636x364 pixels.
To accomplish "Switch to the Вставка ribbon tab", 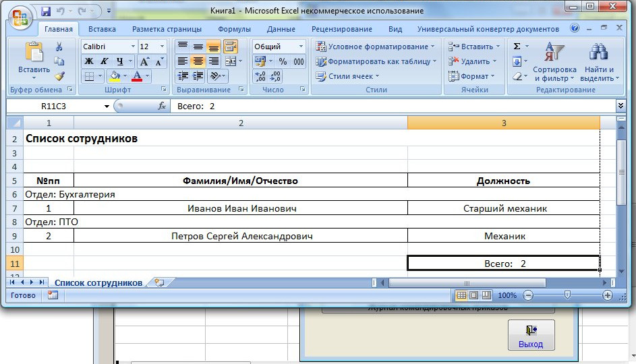I will [x=102, y=29].
